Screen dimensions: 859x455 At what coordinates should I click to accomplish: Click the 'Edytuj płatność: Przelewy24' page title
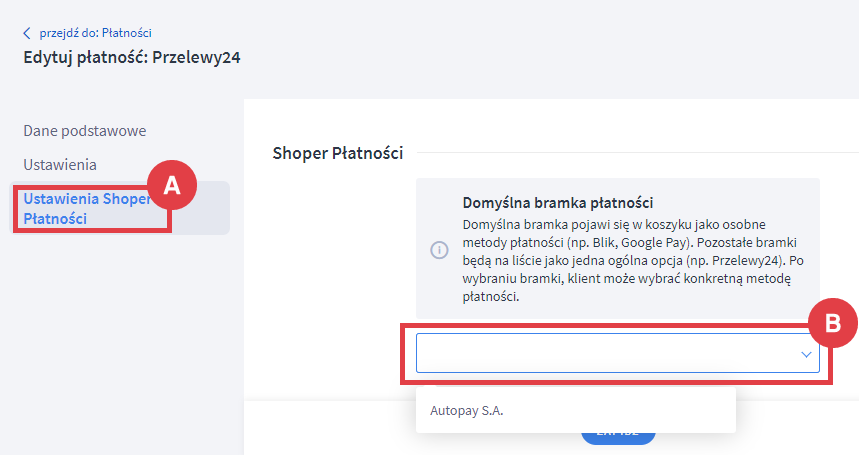[132, 57]
